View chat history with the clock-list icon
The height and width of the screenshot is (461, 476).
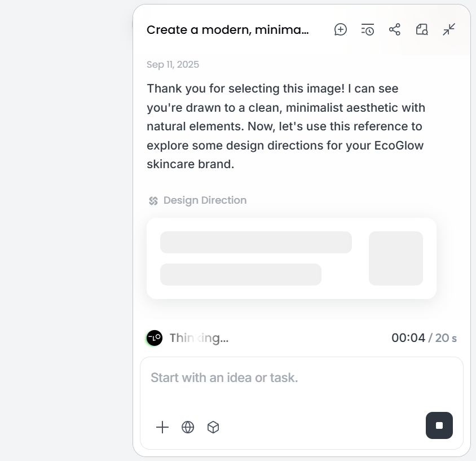coord(367,29)
